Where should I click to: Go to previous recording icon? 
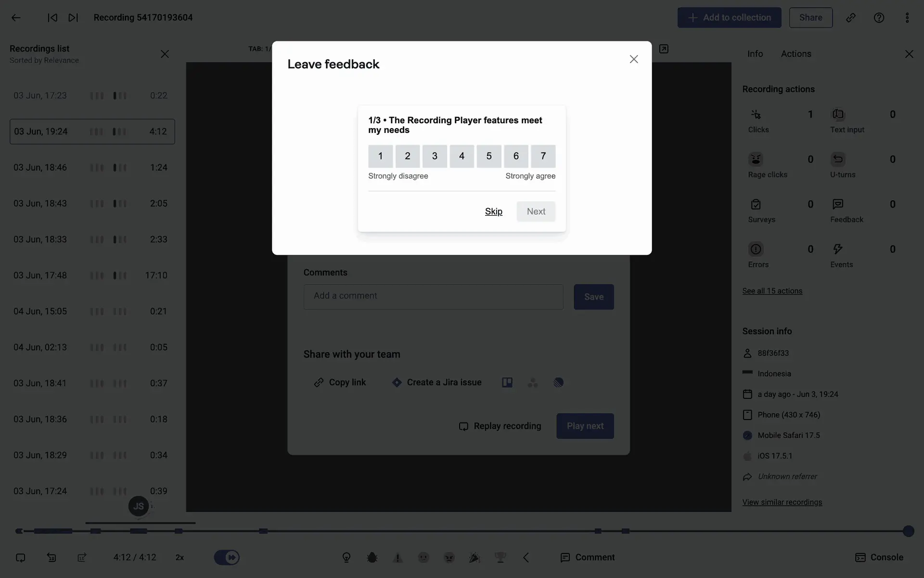52,18
